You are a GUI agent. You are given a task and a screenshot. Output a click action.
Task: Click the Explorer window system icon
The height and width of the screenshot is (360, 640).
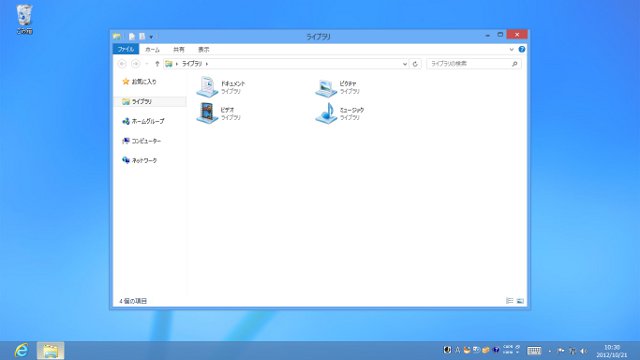pos(117,36)
